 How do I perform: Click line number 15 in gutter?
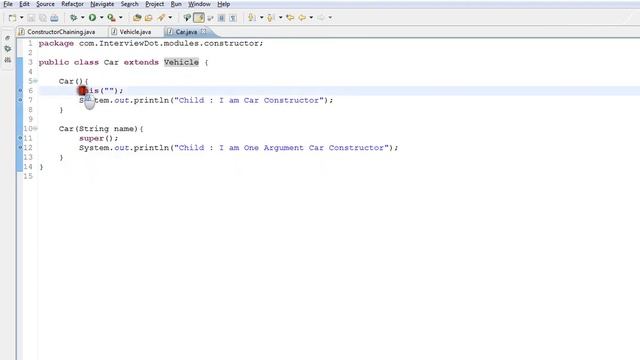click(28, 176)
